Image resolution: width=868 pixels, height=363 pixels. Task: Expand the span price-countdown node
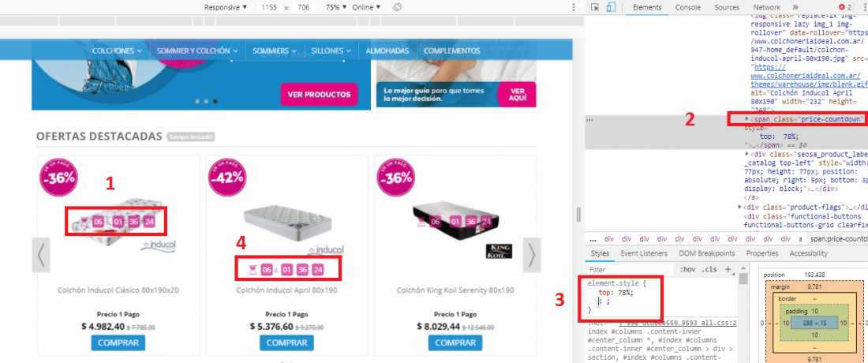(x=747, y=119)
